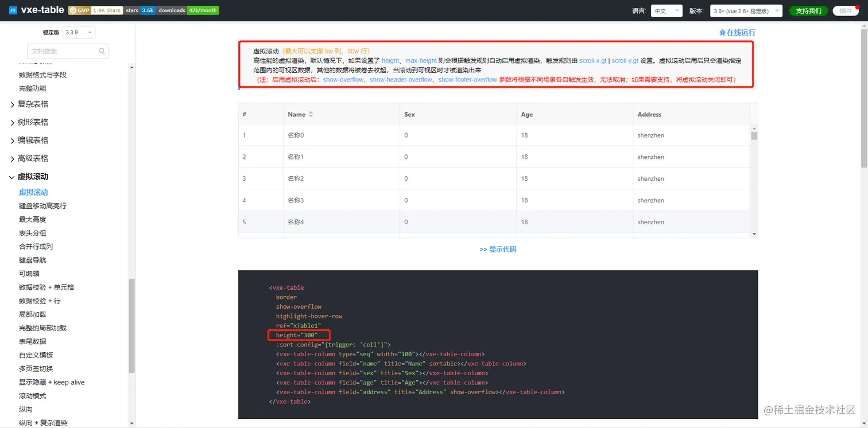Screen dimensions: 868x428
Task: Click the Sex column header
Action: 458,114
